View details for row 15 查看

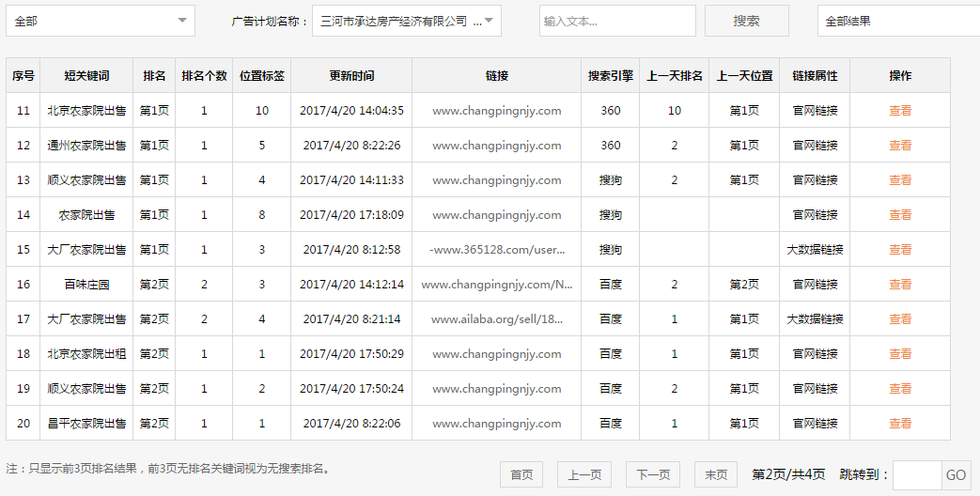(900, 250)
